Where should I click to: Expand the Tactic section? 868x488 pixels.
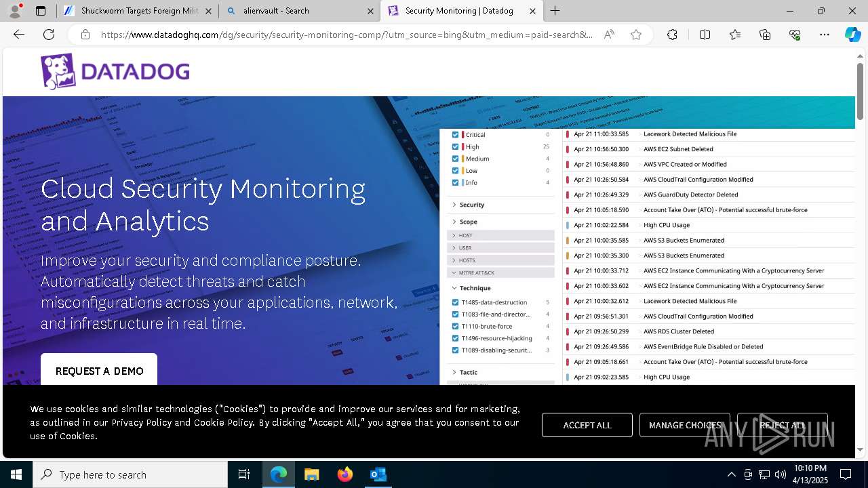click(465, 372)
